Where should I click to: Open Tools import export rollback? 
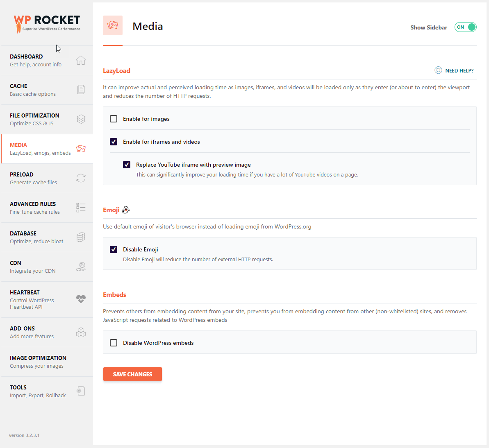pyautogui.click(x=47, y=391)
